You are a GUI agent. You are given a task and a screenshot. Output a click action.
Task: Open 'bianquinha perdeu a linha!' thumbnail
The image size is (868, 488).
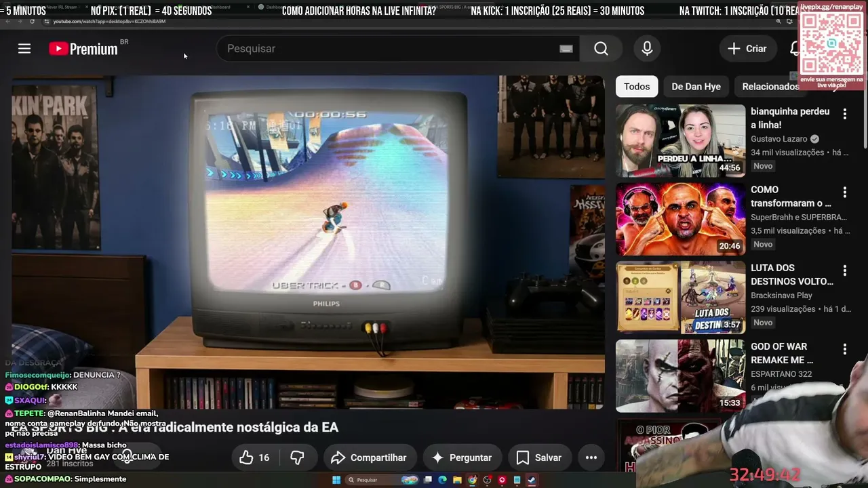(680, 141)
